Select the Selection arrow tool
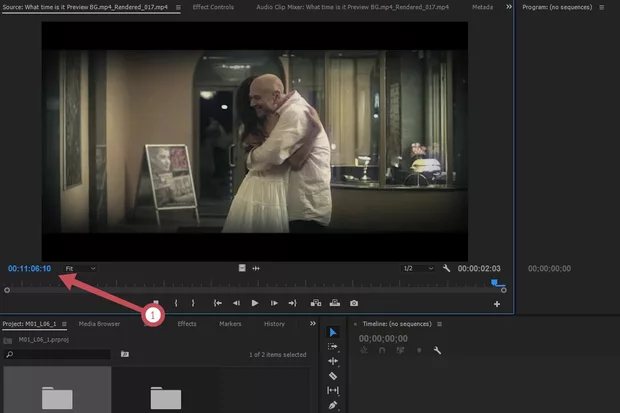The height and width of the screenshot is (413, 620). point(333,332)
